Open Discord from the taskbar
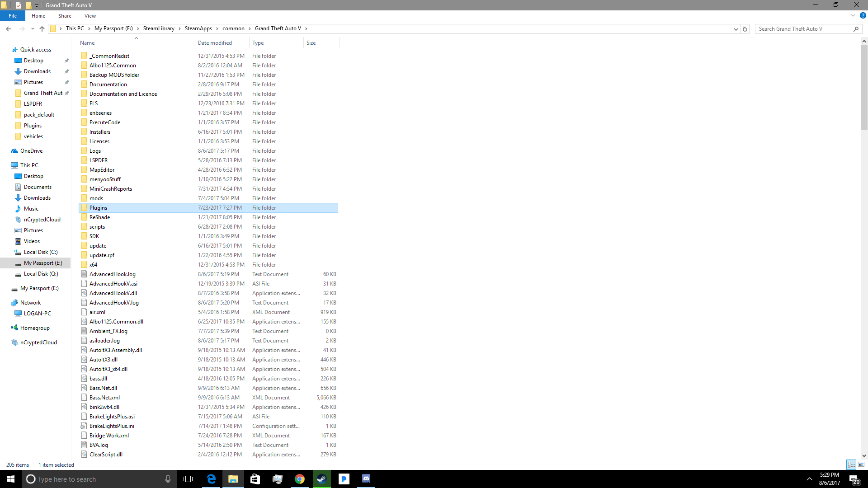The width and height of the screenshot is (868, 488). point(366,479)
